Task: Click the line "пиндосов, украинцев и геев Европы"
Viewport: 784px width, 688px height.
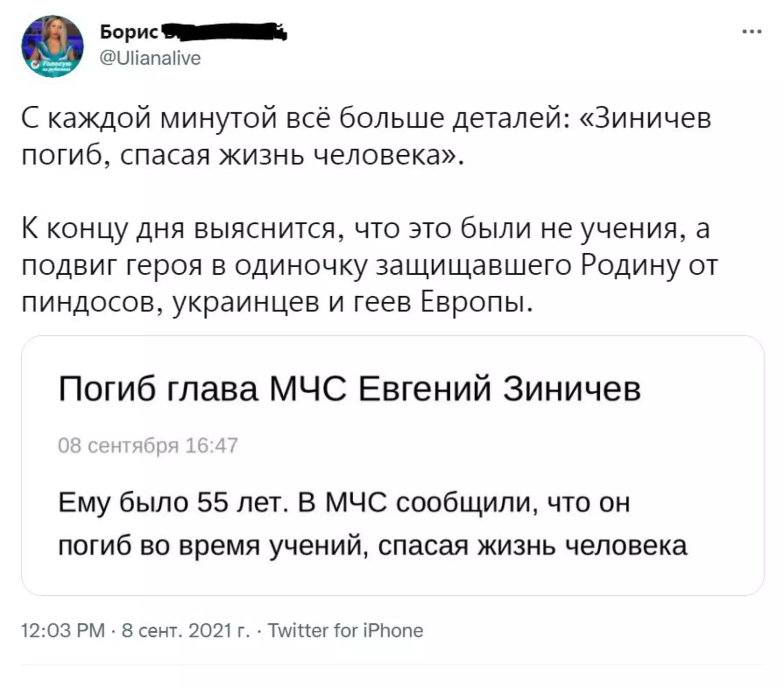Action: point(277,303)
